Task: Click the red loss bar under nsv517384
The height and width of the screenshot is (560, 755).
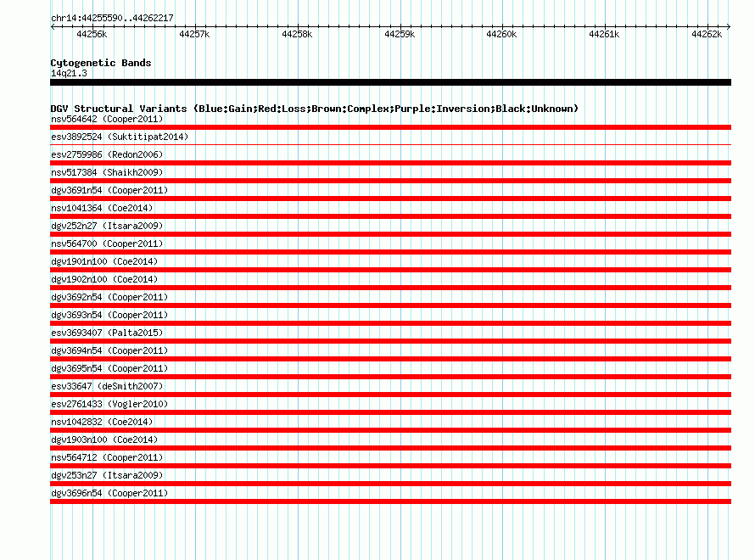Action: point(390,181)
